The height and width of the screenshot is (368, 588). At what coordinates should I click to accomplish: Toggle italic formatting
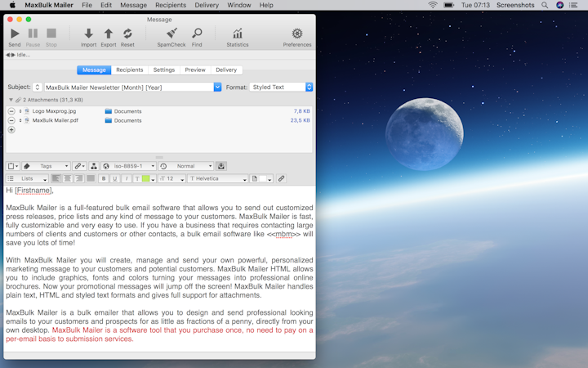pyautogui.click(x=127, y=179)
